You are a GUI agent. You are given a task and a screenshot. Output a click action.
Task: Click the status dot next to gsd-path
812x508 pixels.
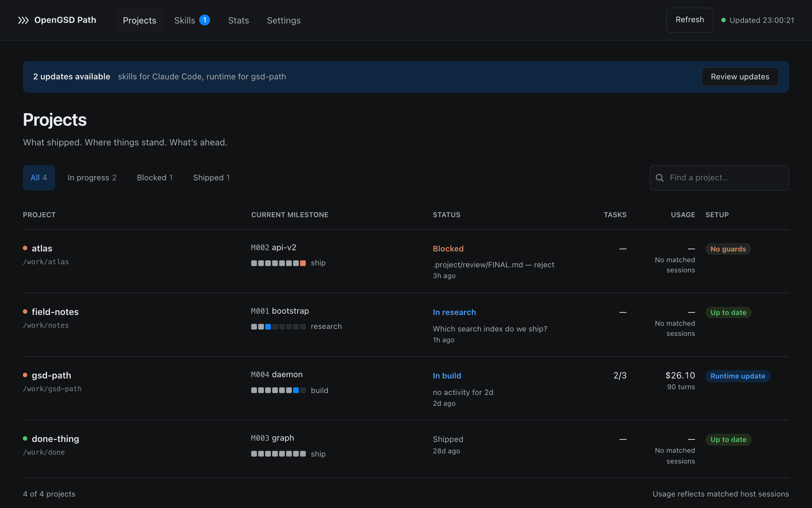click(25, 375)
